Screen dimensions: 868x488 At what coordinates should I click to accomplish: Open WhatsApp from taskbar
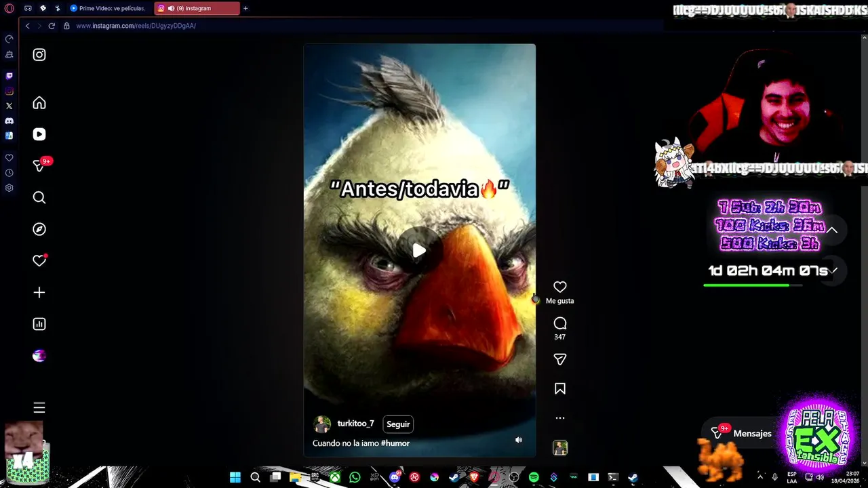click(x=355, y=477)
